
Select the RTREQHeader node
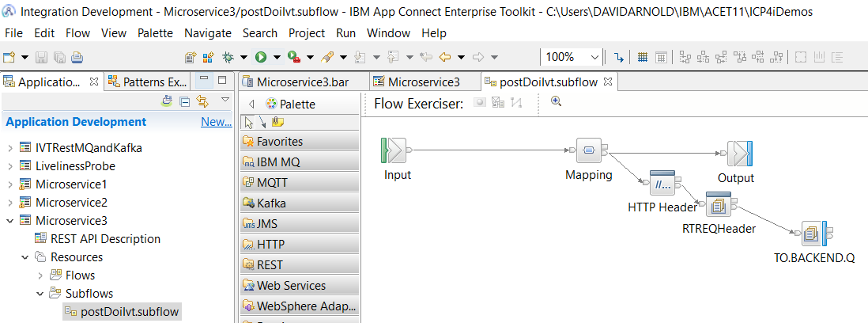(x=719, y=205)
